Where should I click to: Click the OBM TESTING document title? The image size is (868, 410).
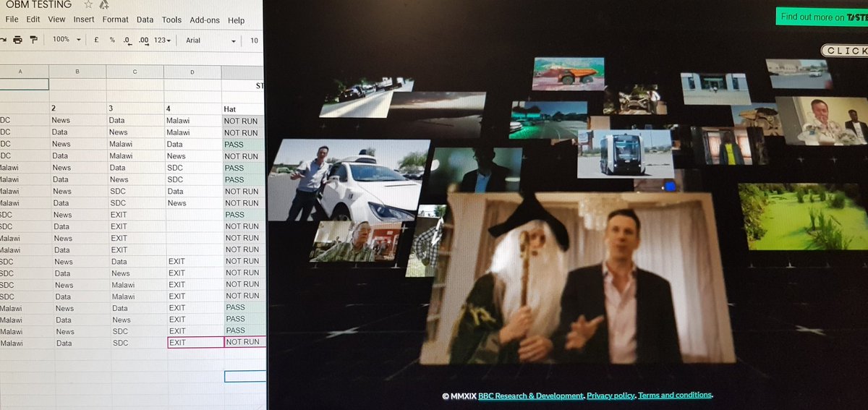[x=38, y=4]
